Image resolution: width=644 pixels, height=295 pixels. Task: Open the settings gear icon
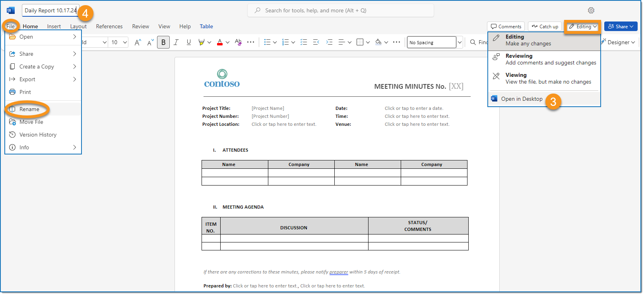tap(591, 10)
